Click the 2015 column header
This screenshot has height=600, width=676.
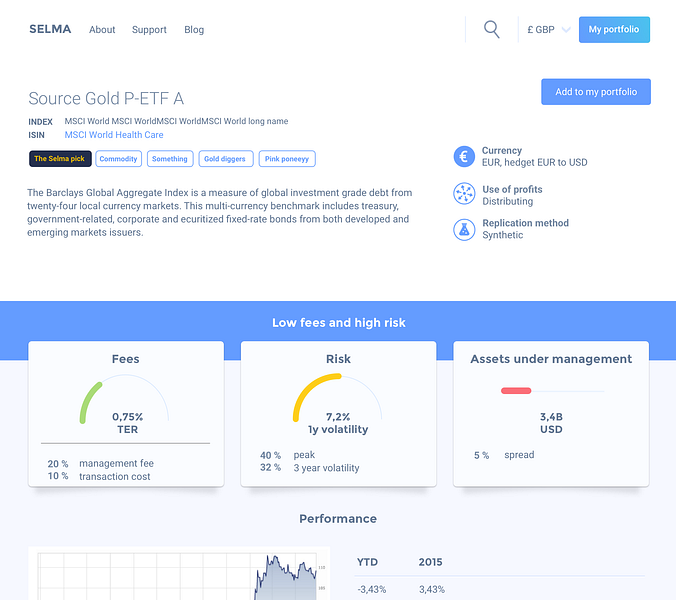(430, 562)
